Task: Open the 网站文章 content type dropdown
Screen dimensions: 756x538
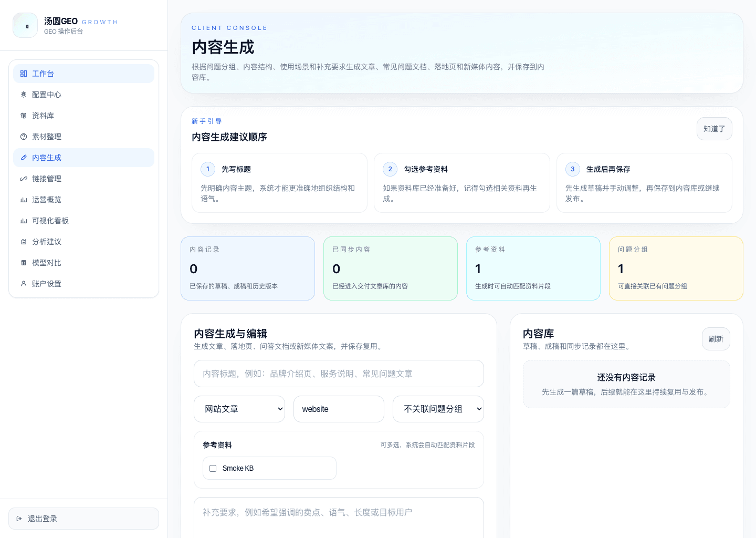Action: click(x=239, y=409)
